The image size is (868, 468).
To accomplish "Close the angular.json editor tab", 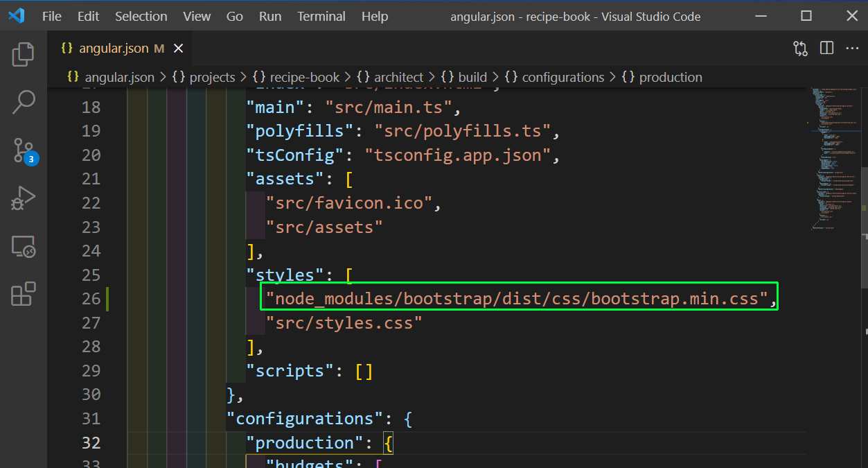I will (178, 49).
